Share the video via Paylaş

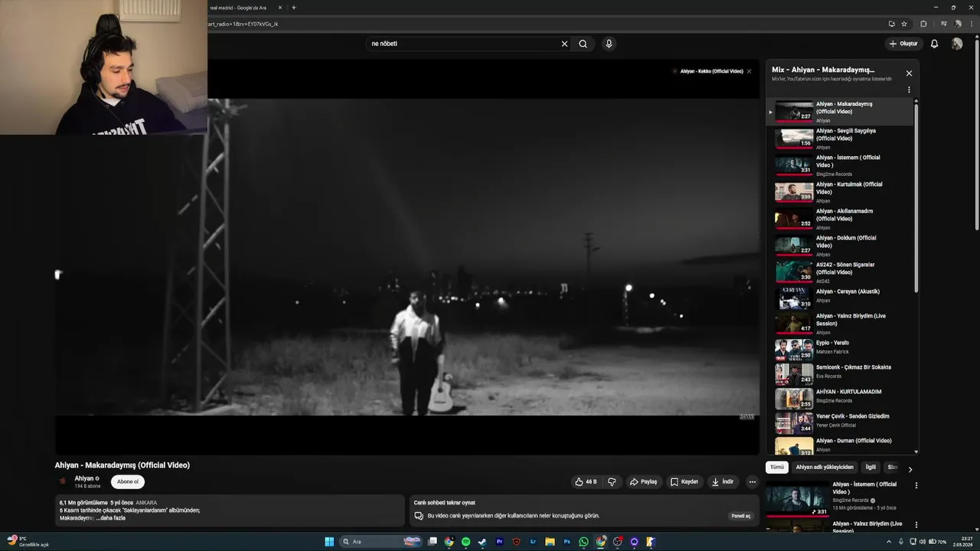643,482
